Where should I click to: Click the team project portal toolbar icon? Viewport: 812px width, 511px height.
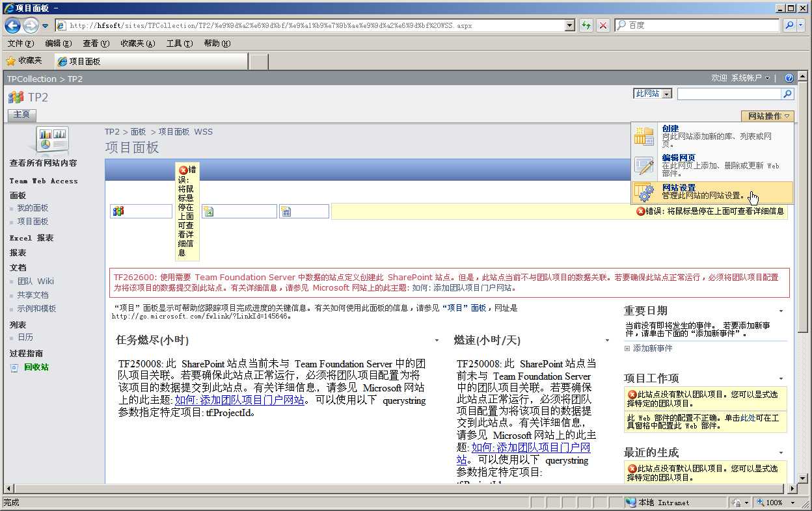pos(118,211)
